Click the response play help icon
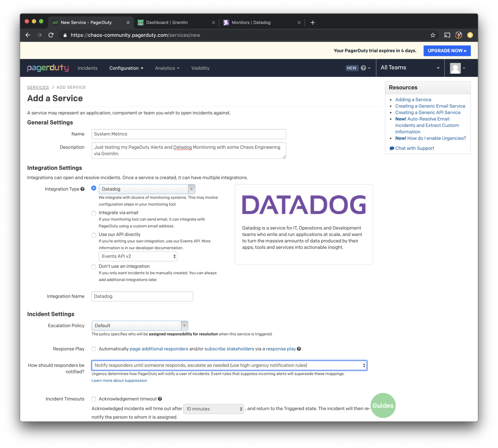 coord(299,349)
